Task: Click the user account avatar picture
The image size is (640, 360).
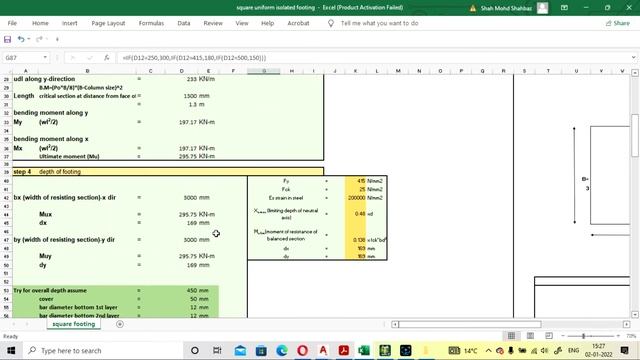Action: pos(542,8)
